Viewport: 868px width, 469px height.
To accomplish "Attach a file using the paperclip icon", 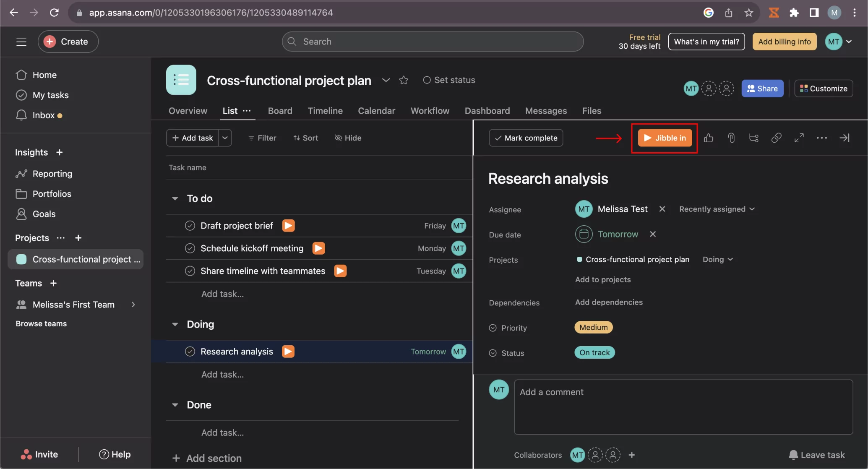I will point(731,138).
